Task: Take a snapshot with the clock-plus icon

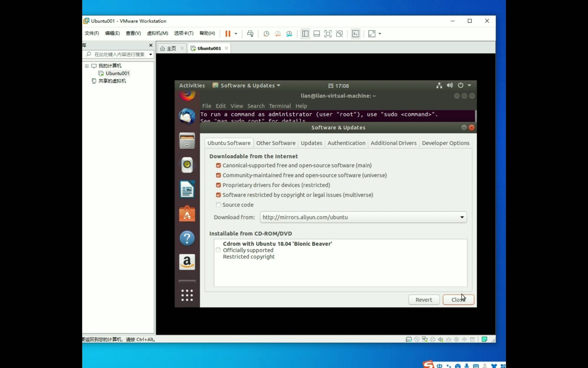Action: pyautogui.click(x=266, y=33)
